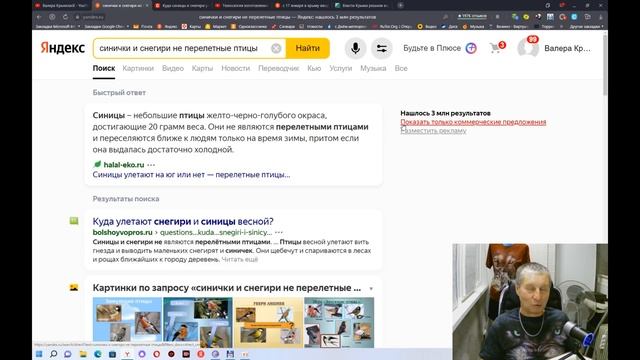Open the fourth bird image thumbnail
Screen dimensions: 640x360
(x=339, y=322)
